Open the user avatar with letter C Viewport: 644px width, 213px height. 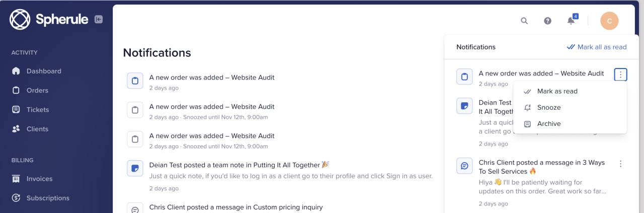point(609,21)
